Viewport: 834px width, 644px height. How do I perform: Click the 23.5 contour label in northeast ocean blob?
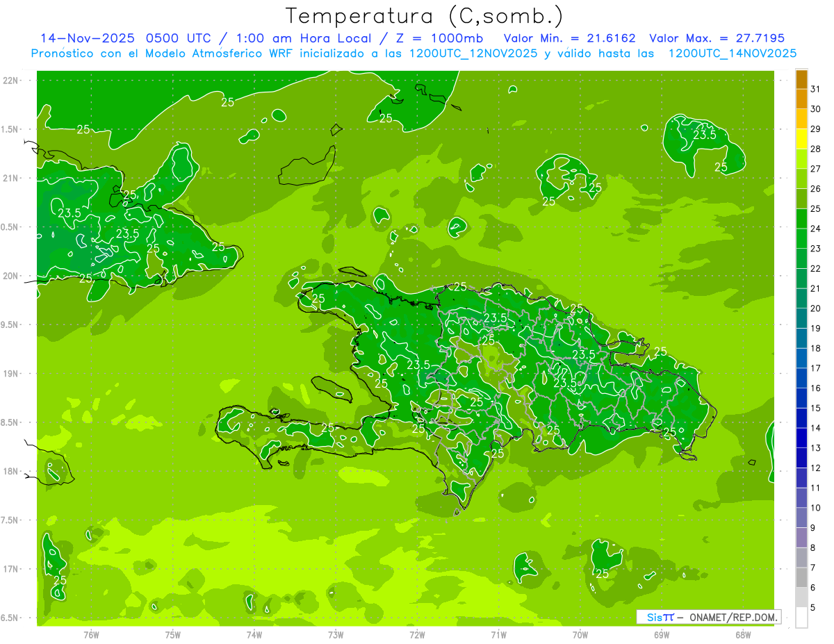(x=705, y=135)
